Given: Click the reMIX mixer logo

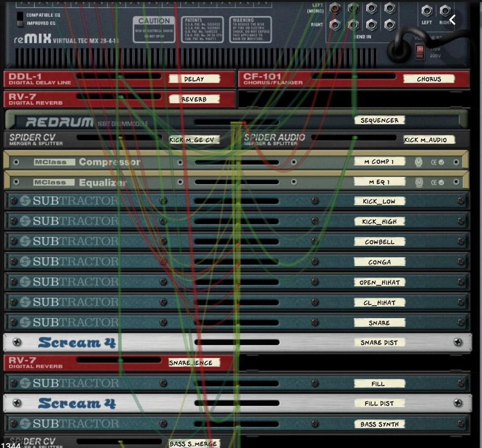Looking at the screenshot, I should coord(32,39).
